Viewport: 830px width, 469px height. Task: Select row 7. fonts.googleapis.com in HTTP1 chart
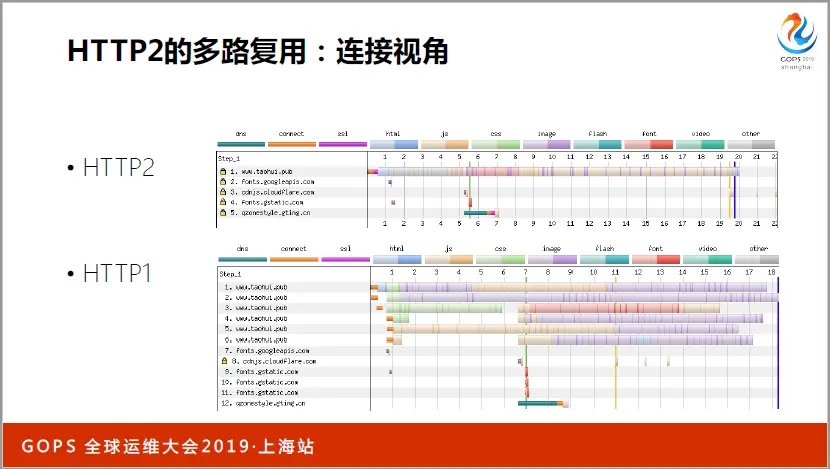(x=499, y=350)
